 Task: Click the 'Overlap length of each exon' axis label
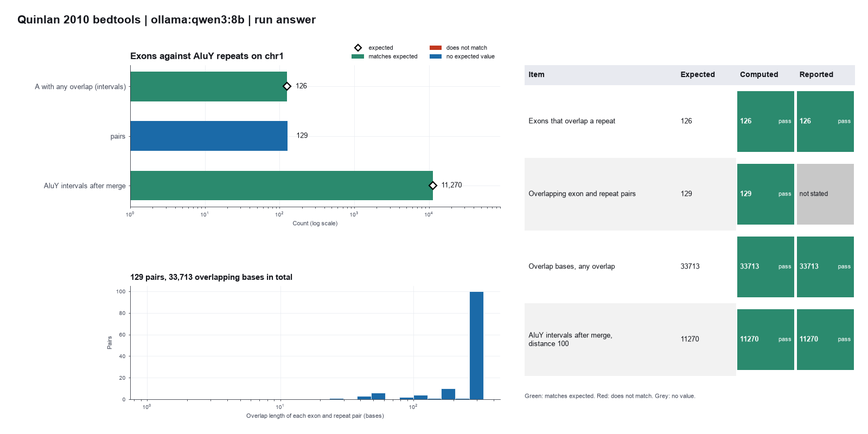(x=315, y=416)
